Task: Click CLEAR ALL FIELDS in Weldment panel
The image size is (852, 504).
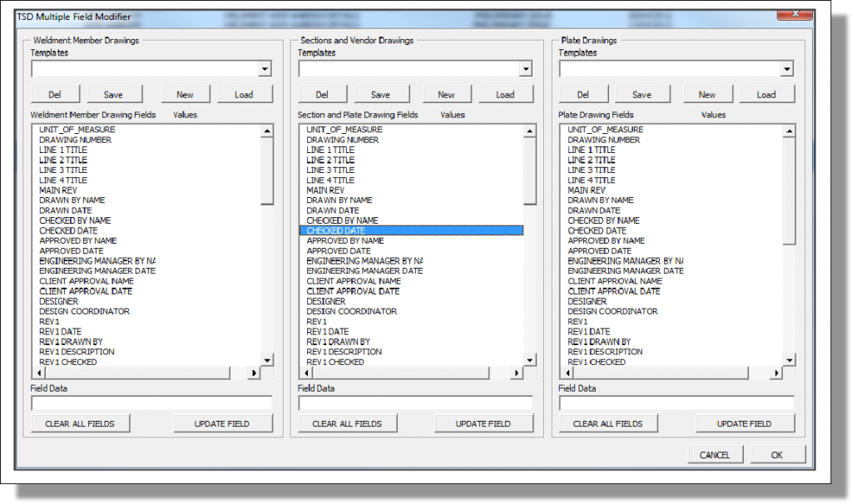Action: click(x=80, y=422)
